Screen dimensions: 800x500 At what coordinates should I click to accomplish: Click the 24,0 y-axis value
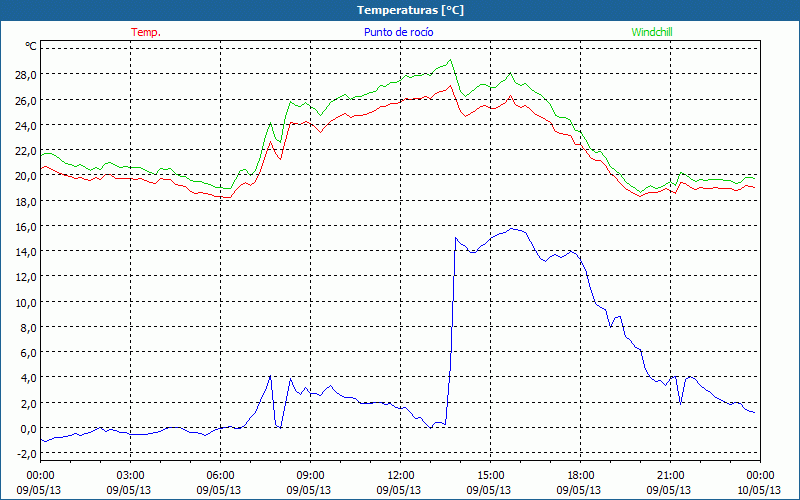26,126
